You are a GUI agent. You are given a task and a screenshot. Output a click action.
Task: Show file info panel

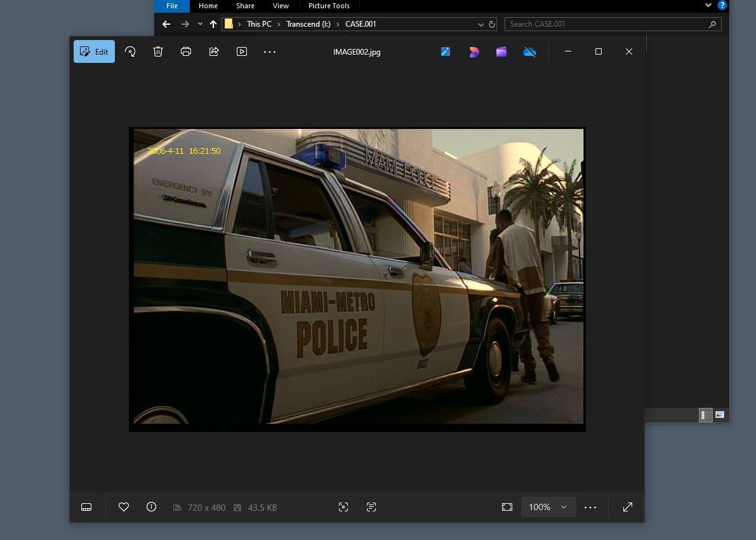151,507
